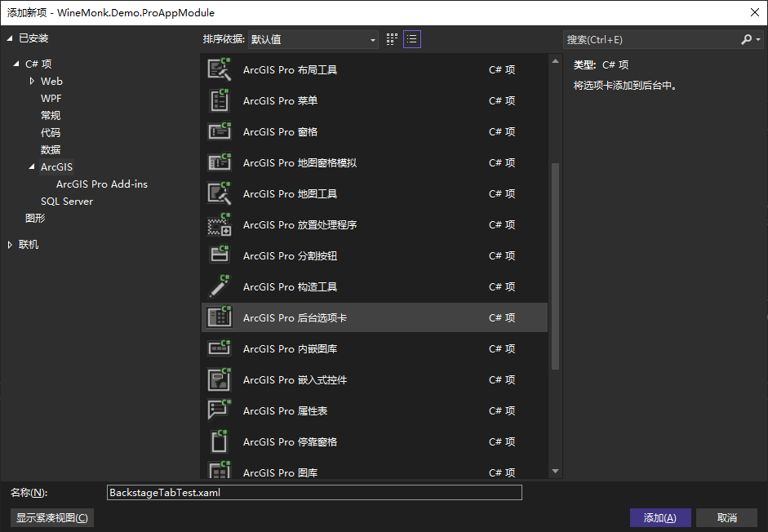768x532 pixels.
Task: Select the ArcGIS Pro 地图工具 icon
Action: [x=219, y=193]
